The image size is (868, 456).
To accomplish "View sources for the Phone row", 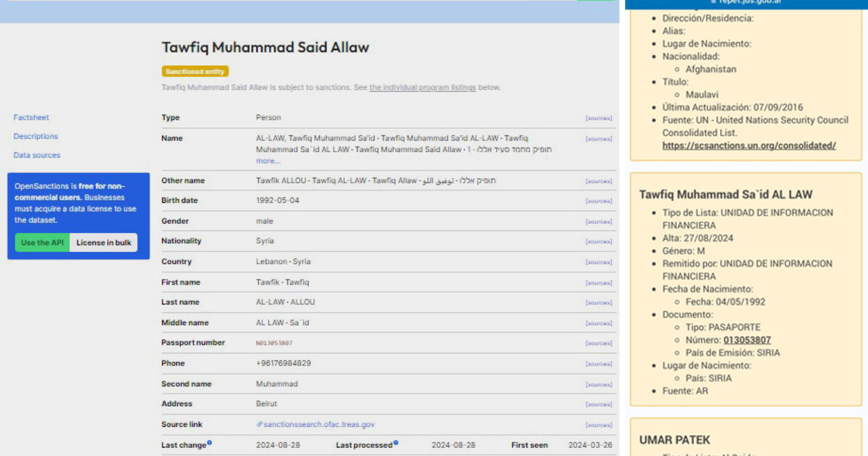I will click(x=598, y=364).
